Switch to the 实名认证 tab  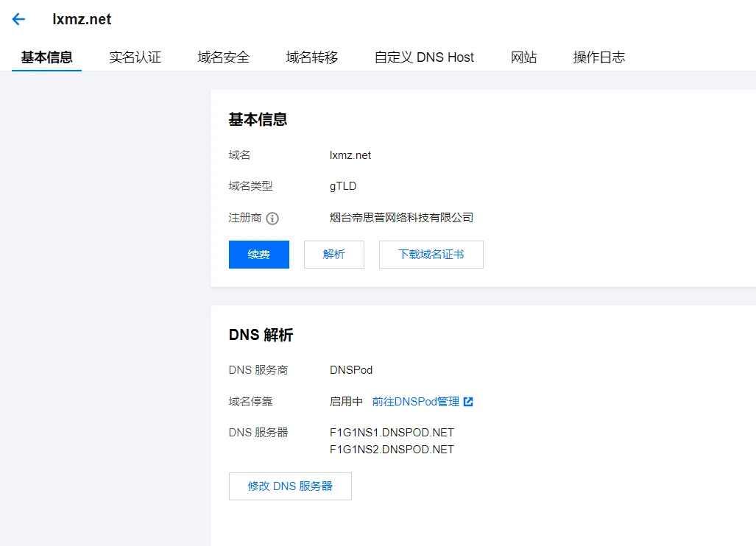135,57
